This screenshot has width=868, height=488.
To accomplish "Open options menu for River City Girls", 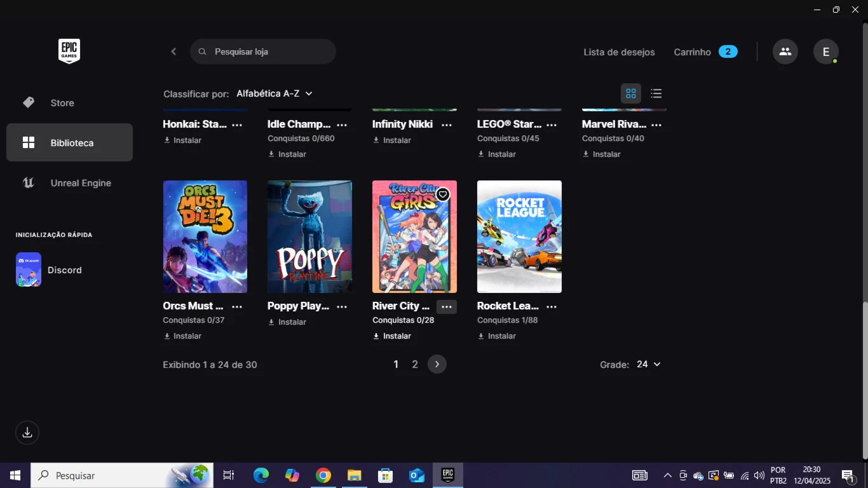I will point(447,307).
